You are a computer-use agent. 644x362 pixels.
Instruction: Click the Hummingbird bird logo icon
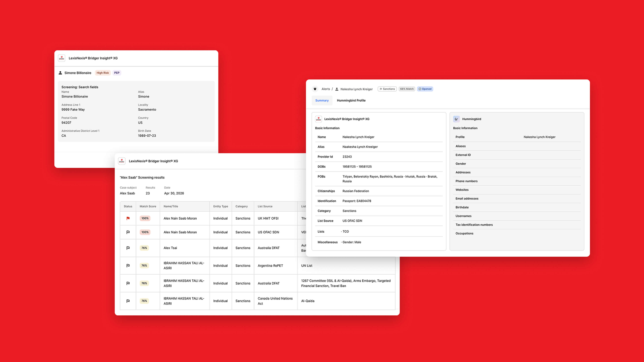457,119
